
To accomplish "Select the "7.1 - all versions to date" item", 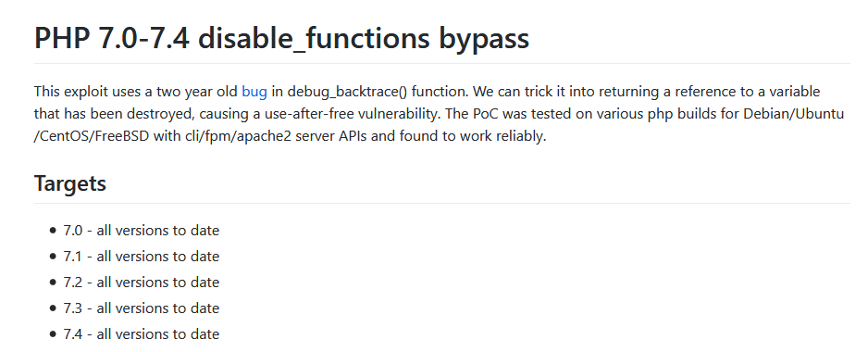I will 142,256.
